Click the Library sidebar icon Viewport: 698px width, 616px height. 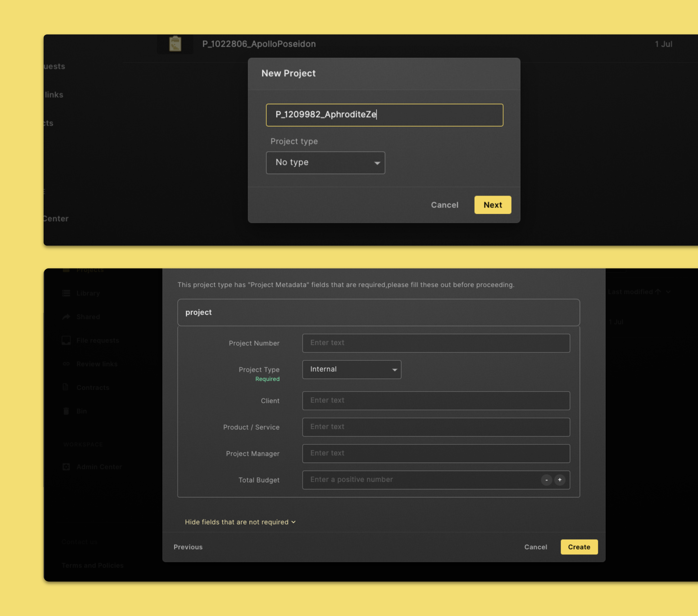(x=66, y=294)
